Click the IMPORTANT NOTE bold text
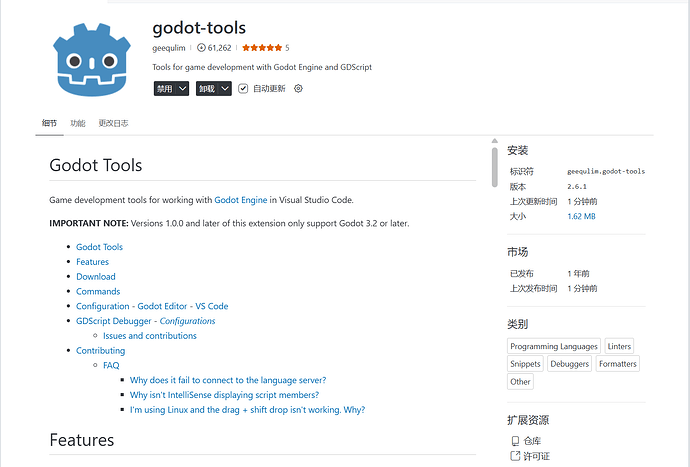The width and height of the screenshot is (690, 467). [89, 224]
